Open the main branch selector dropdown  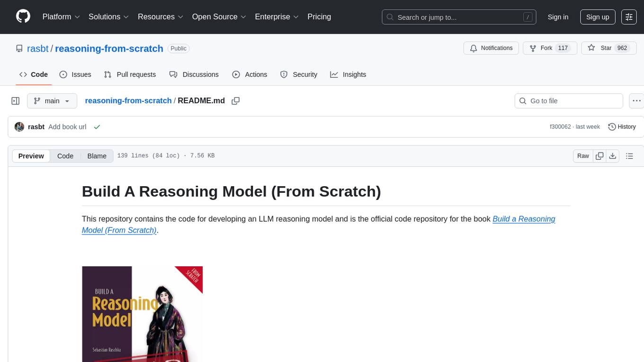[52, 101]
